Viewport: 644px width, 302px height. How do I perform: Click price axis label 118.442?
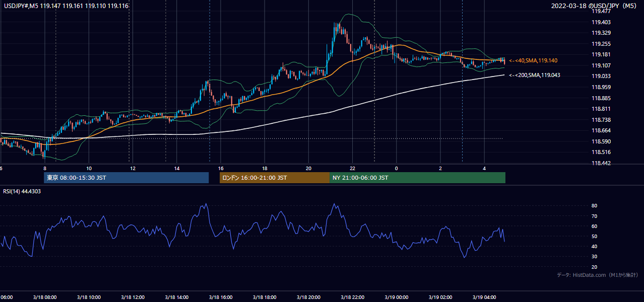(601, 163)
